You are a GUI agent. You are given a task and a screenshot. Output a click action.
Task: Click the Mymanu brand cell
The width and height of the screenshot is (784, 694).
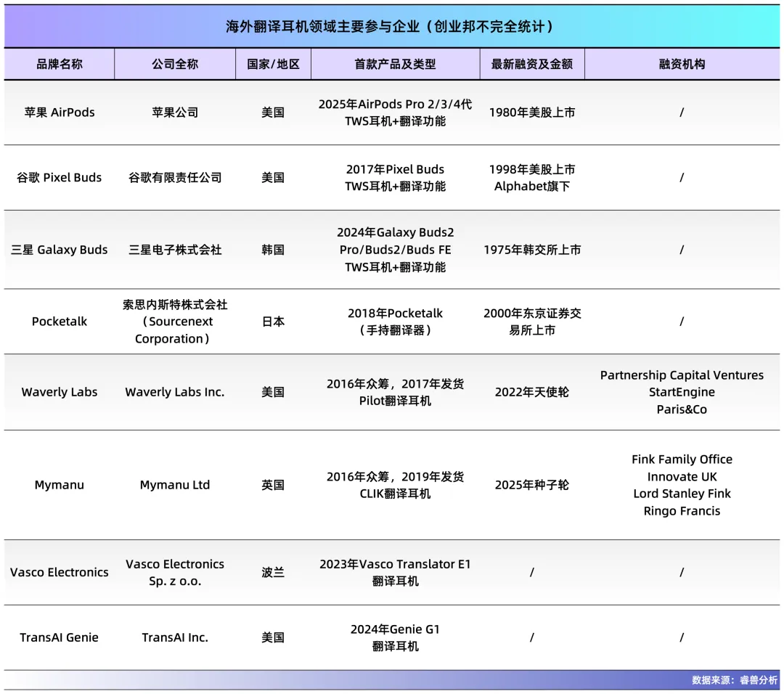[59, 485]
